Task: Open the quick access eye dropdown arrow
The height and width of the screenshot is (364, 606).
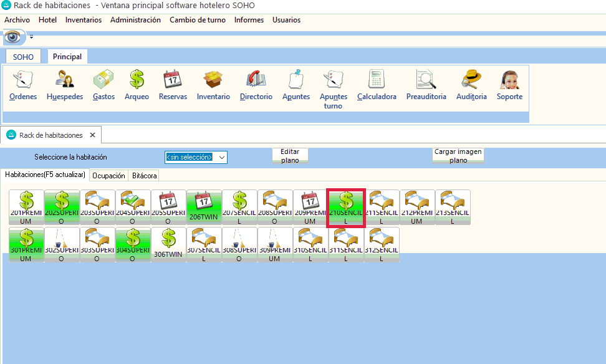Action: coord(31,37)
